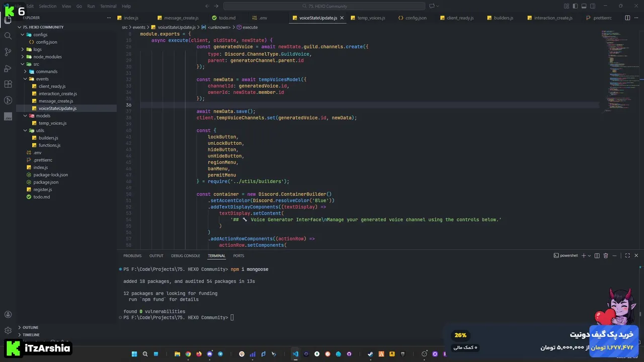Open the Selection menu
Image resolution: width=644 pixels, height=362 pixels.
[x=48, y=6]
